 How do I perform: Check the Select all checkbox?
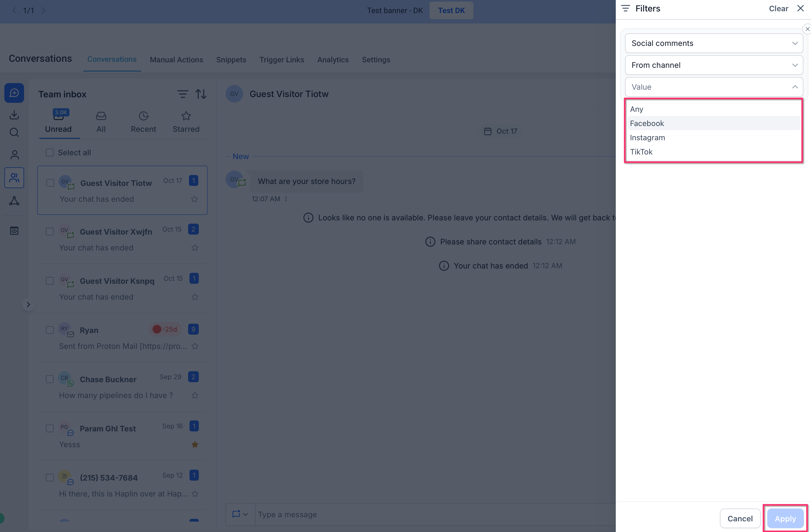50,153
